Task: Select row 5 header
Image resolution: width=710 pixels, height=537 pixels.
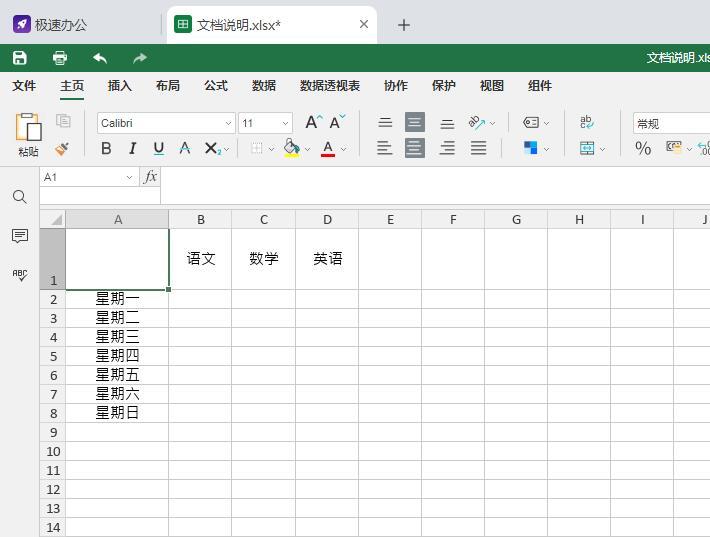Action: point(53,356)
